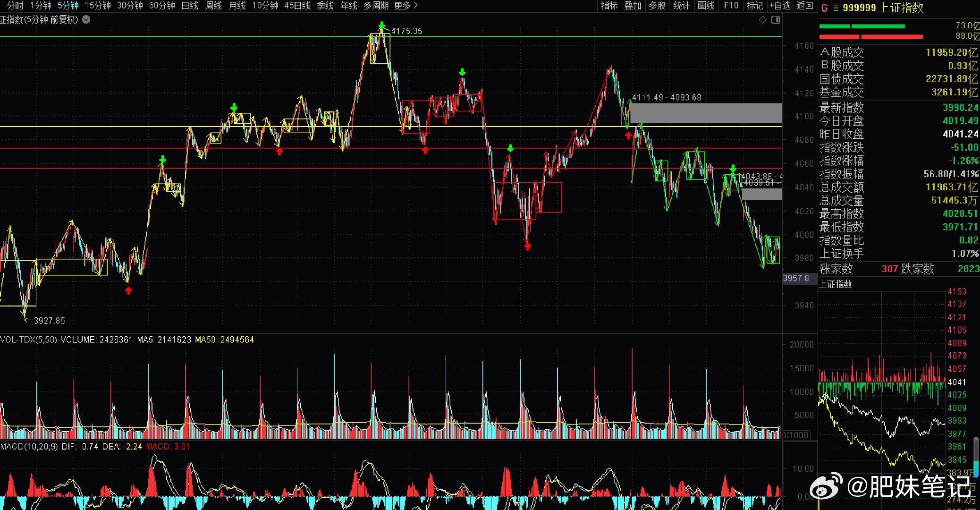Select the 1分钟 period tab
Viewport: 980px width, 510px height.
[41, 5]
